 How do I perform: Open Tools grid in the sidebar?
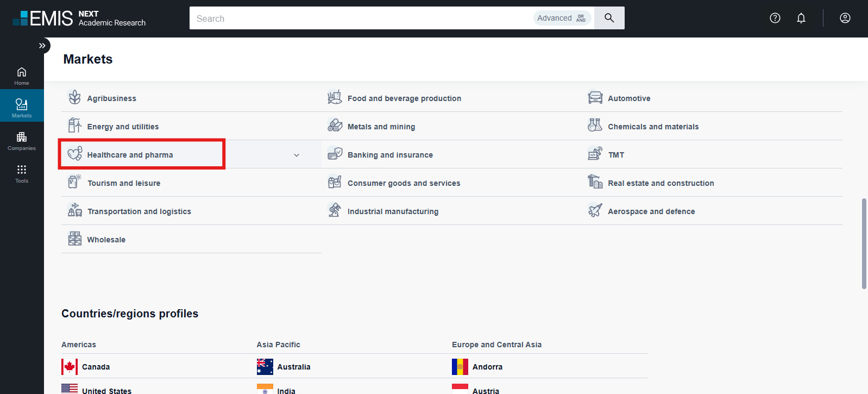(22, 173)
